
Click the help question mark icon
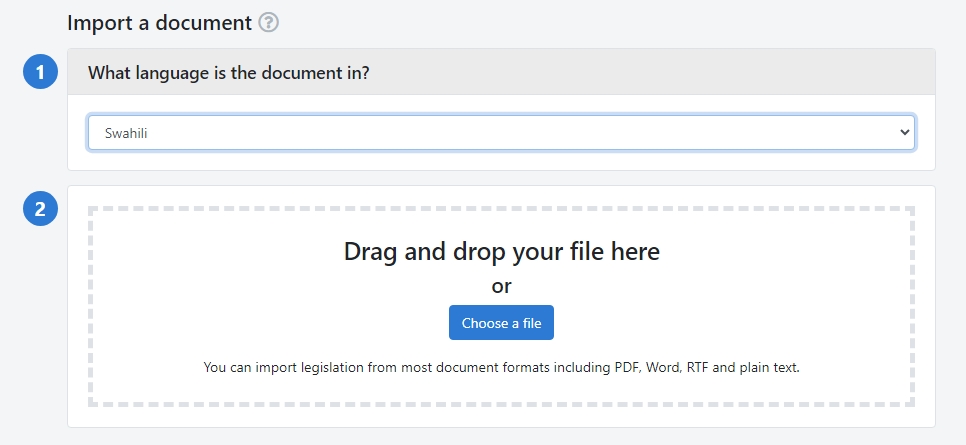268,22
